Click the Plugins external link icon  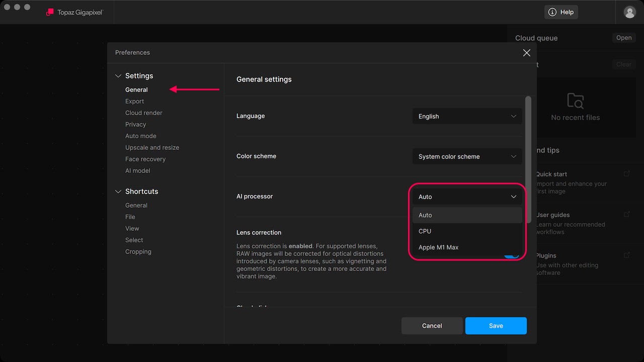(x=626, y=255)
